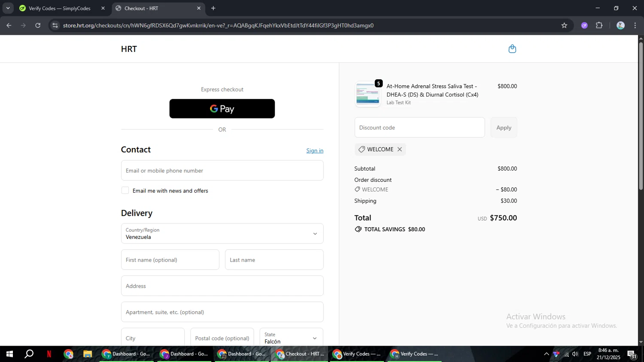644x362 pixels.
Task: Open the shopping bag cart icon
Action: 512,49
